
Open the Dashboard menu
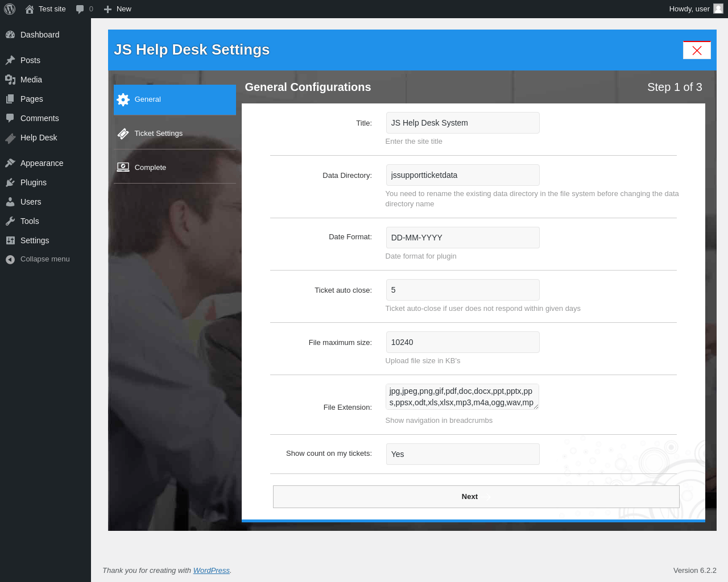(45, 35)
